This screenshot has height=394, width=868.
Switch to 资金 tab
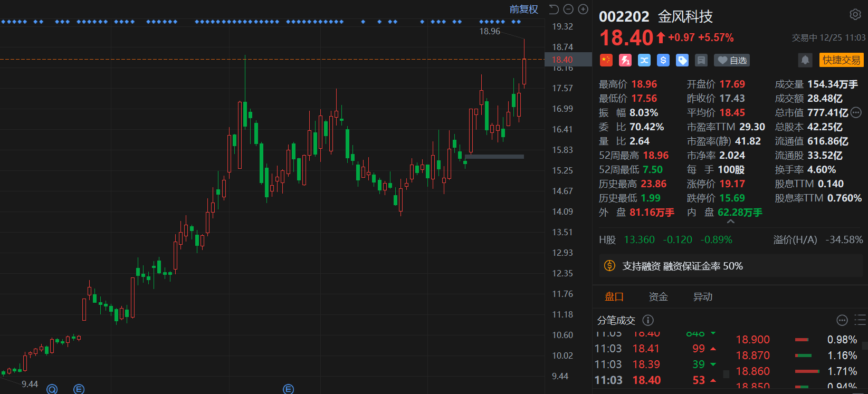click(x=658, y=297)
